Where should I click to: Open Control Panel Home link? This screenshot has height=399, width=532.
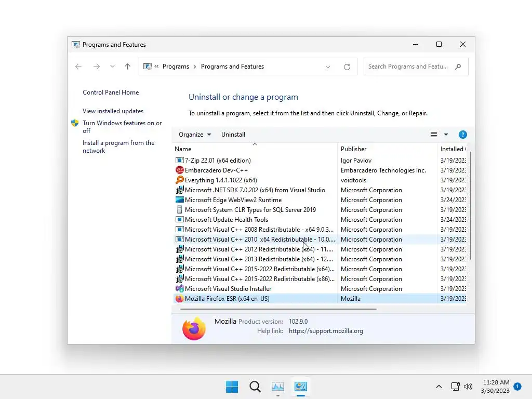(x=111, y=92)
